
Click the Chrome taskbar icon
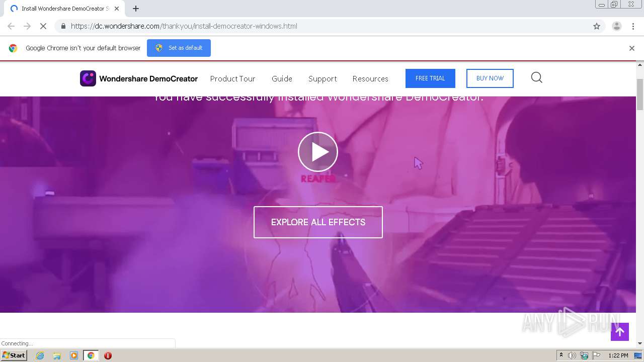(x=91, y=355)
